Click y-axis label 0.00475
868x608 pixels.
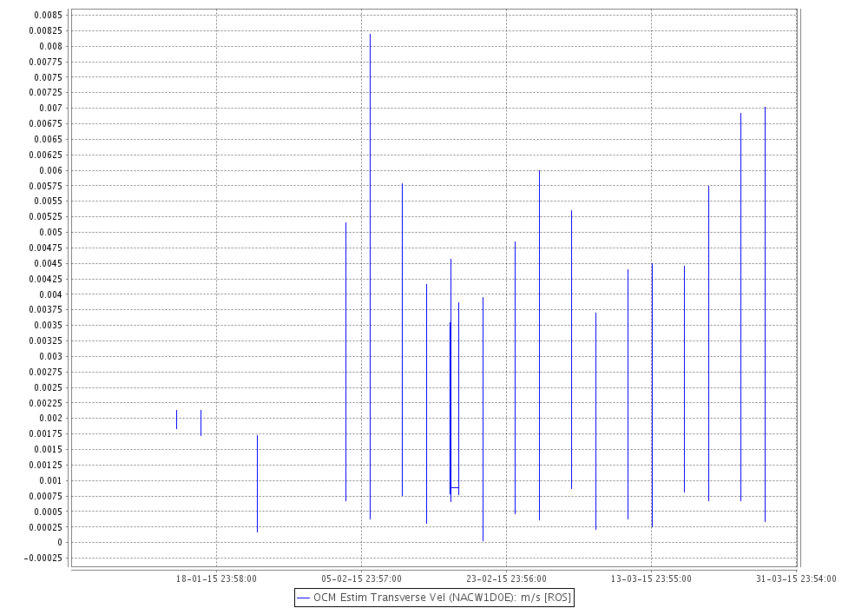(x=46, y=248)
